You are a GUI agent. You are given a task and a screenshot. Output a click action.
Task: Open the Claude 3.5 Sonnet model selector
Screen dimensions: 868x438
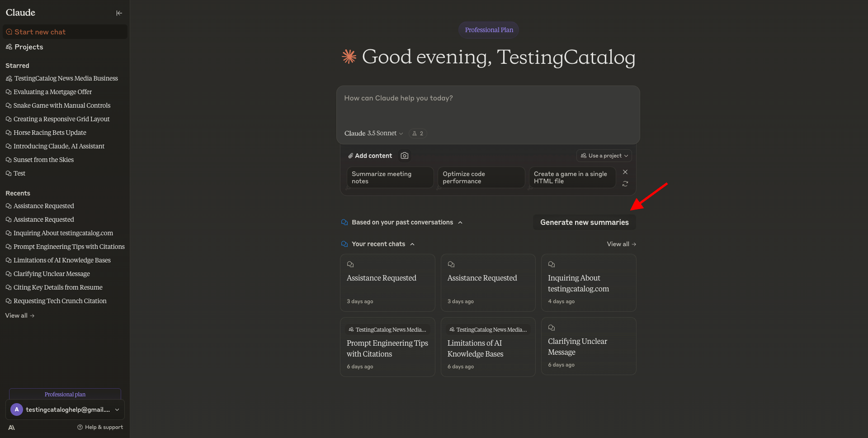374,133
